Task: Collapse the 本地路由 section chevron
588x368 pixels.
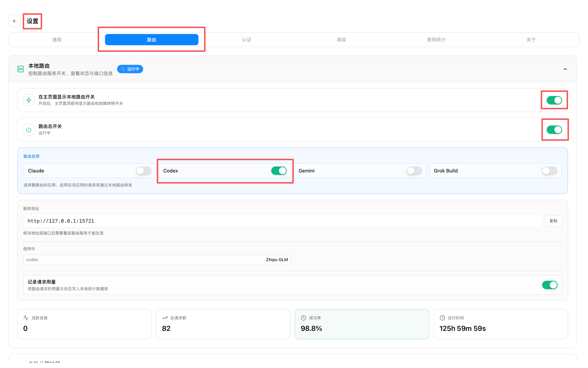Action: click(565, 69)
